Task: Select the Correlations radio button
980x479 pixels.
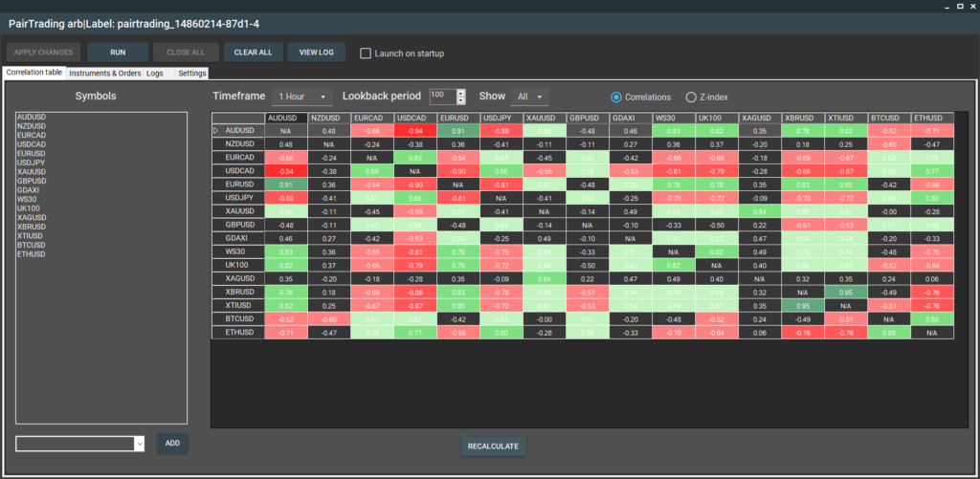Action: [616, 97]
